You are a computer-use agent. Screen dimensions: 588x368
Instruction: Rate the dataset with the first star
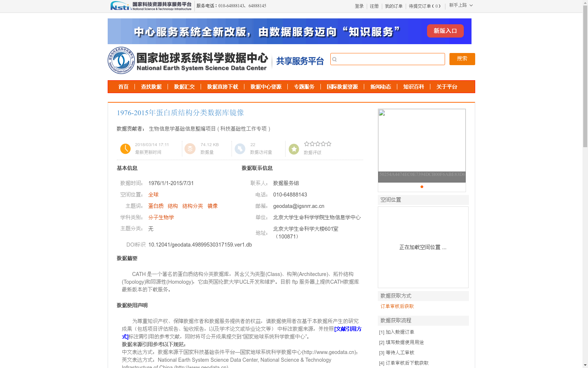click(307, 144)
